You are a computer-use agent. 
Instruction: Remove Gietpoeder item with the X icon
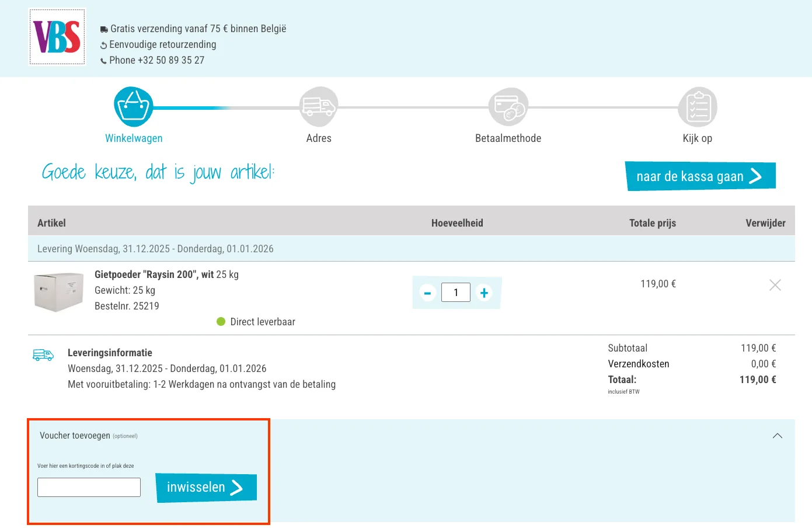tap(775, 285)
